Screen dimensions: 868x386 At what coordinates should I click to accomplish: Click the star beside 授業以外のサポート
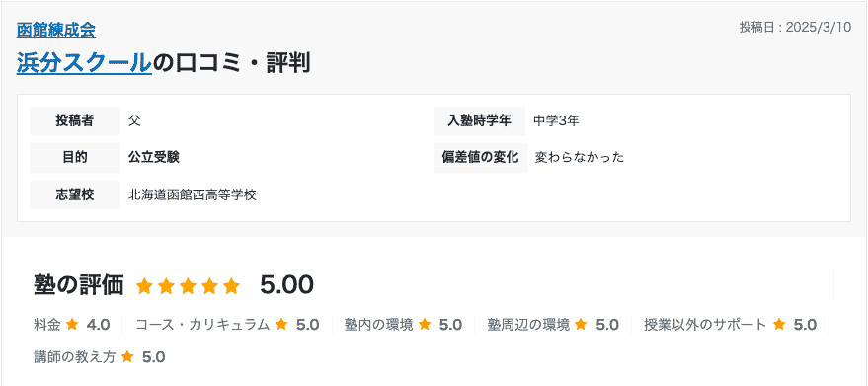click(x=779, y=325)
